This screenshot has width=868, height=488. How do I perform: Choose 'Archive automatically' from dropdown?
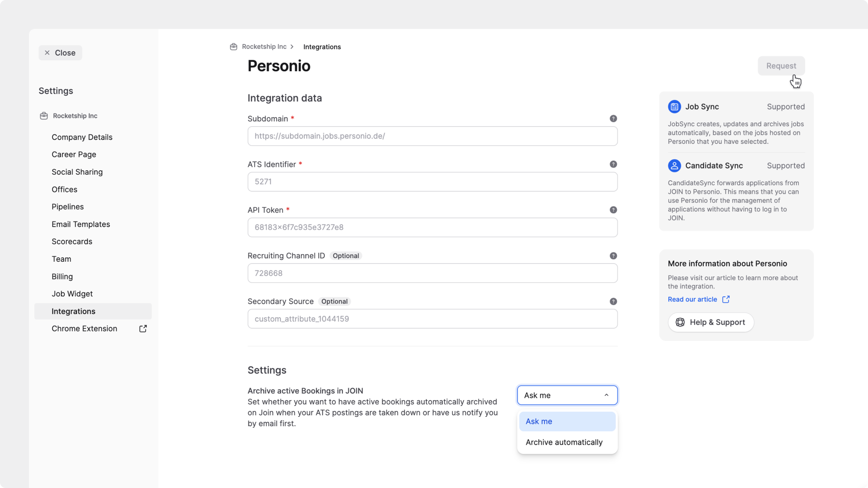pyautogui.click(x=564, y=442)
